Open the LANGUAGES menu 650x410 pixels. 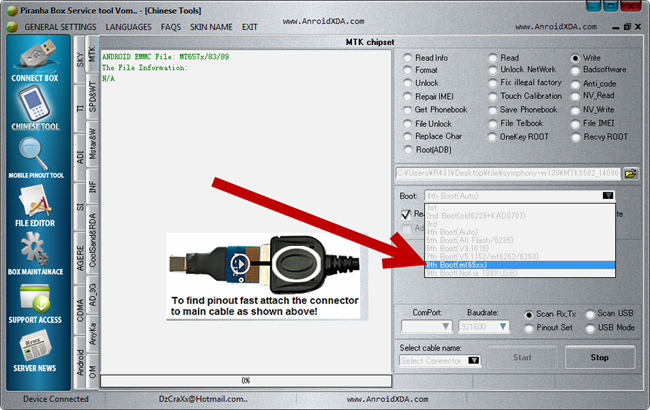[129, 27]
